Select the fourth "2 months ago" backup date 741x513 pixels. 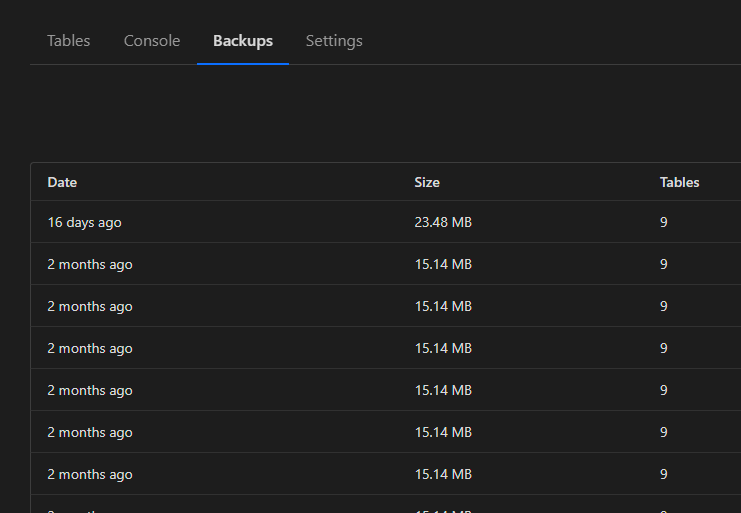[90, 390]
